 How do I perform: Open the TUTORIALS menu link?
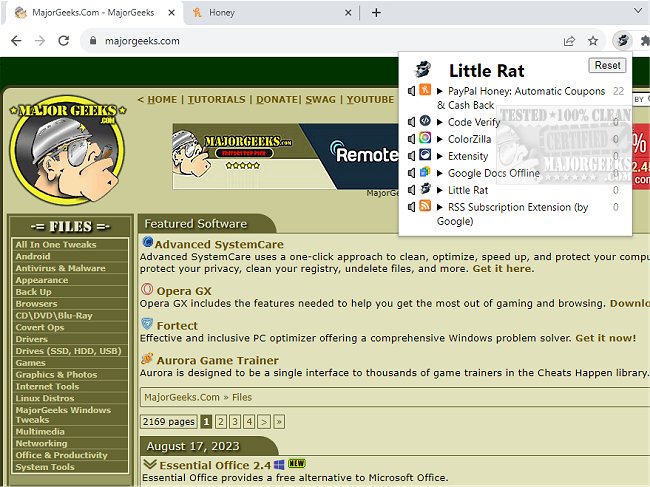click(216, 100)
